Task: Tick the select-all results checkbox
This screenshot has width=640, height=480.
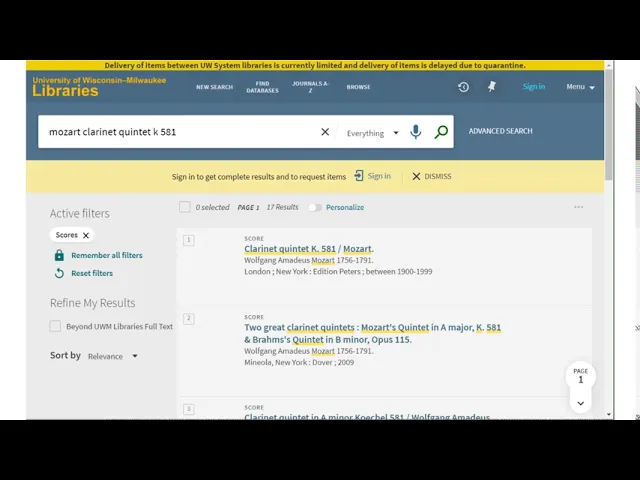Action: click(184, 207)
